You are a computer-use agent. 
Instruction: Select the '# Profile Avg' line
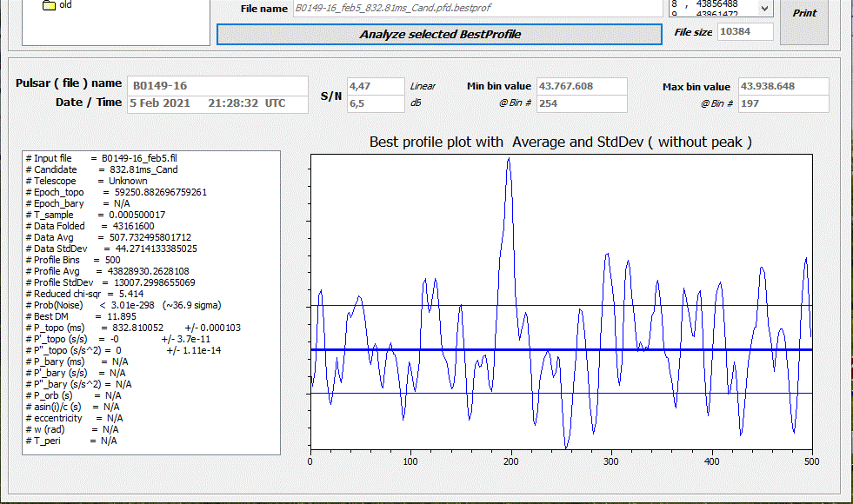[x=107, y=271]
